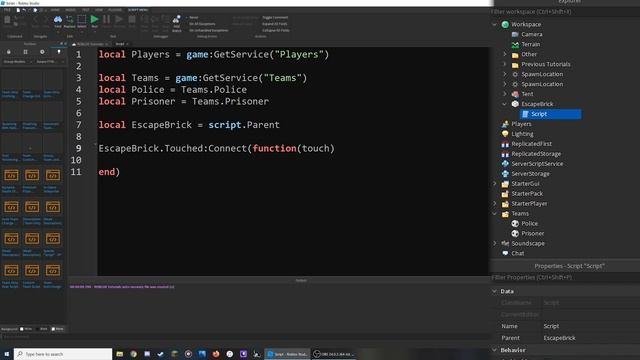The width and height of the screenshot is (640, 360).
Task: Collapse the Behavior properties section
Action: pyautogui.click(x=495, y=350)
